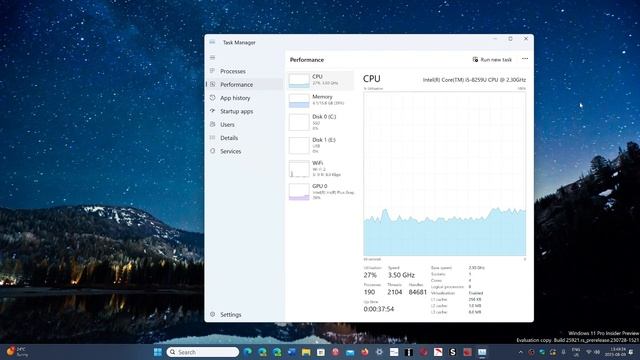Select the Disk 0 (C:) item

coord(320,122)
